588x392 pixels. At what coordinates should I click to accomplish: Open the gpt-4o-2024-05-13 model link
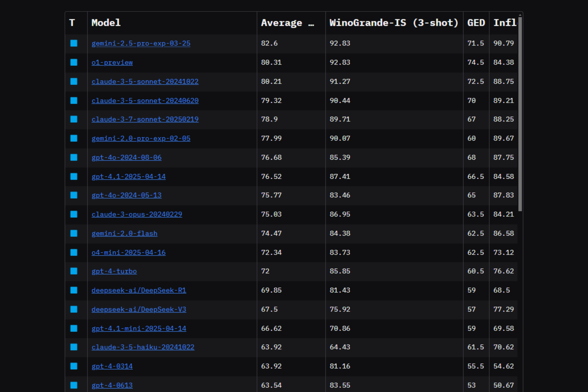pos(126,196)
